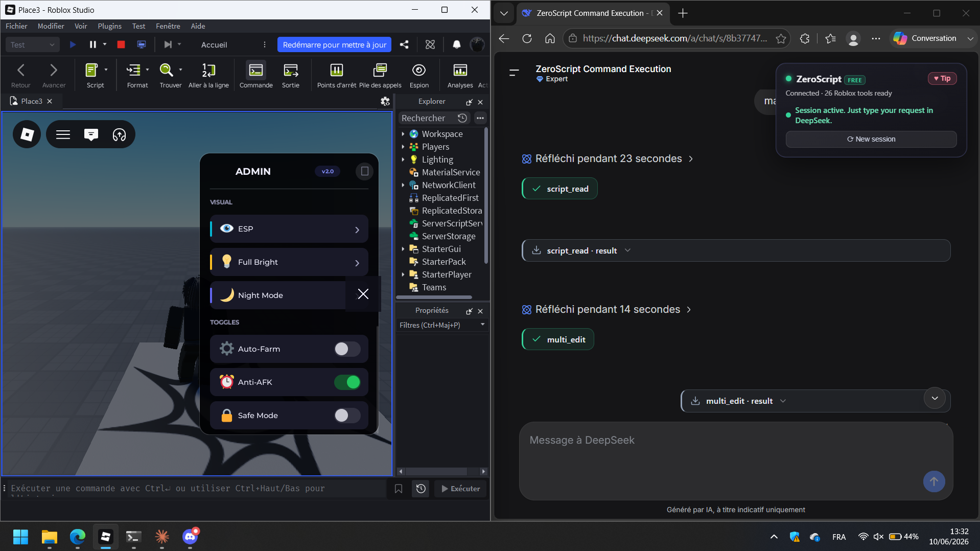Click the Windows Start button
980x551 pixels.
click(21, 537)
